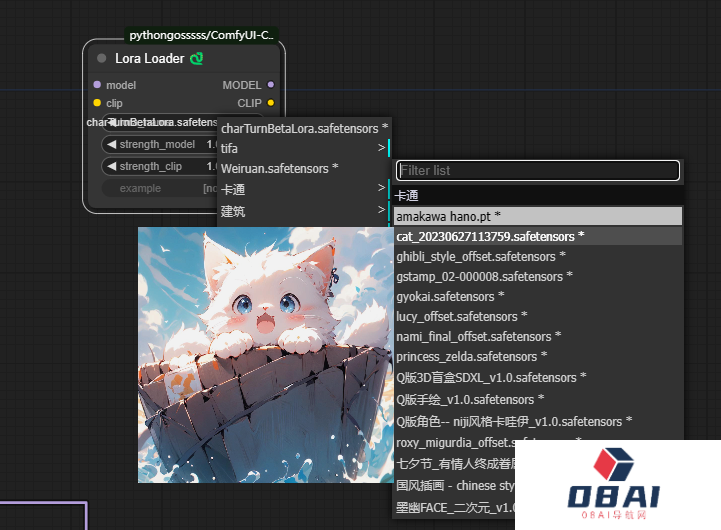Open the lora_name combo showing charTurnBetaLora
Image resolution: width=721 pixels, height=530 pixels.
click(159, 122)
